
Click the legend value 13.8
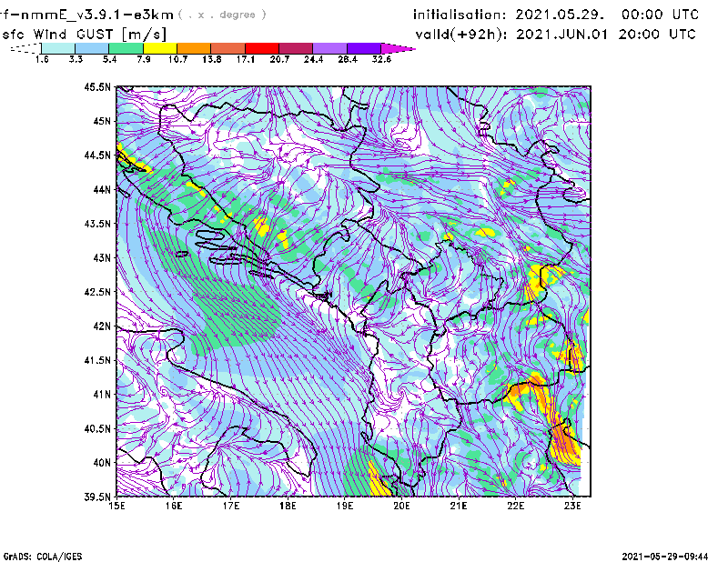tap(212, 59)
